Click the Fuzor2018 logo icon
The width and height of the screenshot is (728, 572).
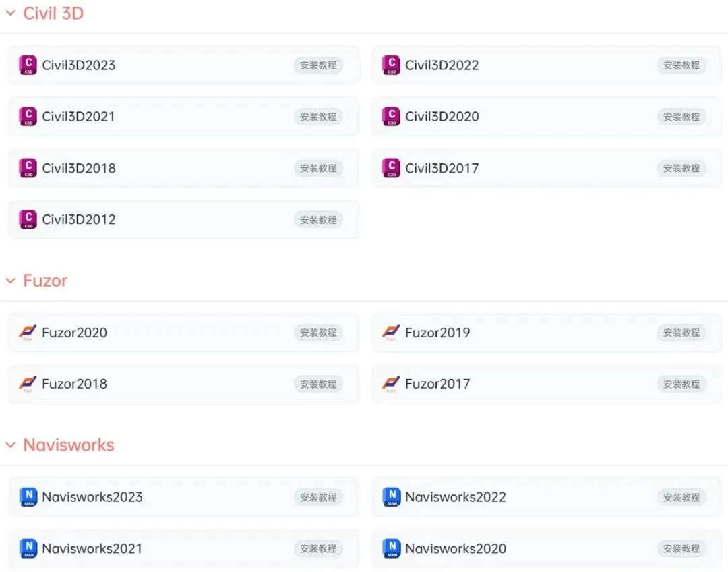28,384
